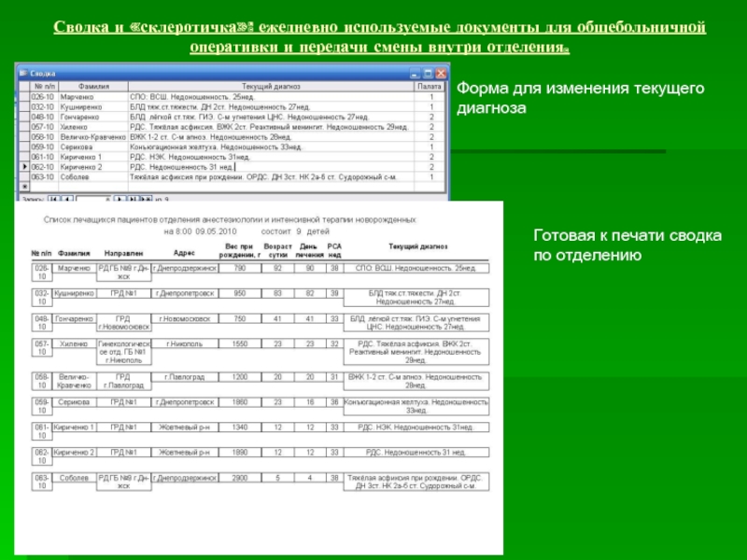747x560 pixels.
Task: Click diagnosis 'ВЖК 1-2 ст. С-м апноэ' in form
Action: [x=271, y=136]
